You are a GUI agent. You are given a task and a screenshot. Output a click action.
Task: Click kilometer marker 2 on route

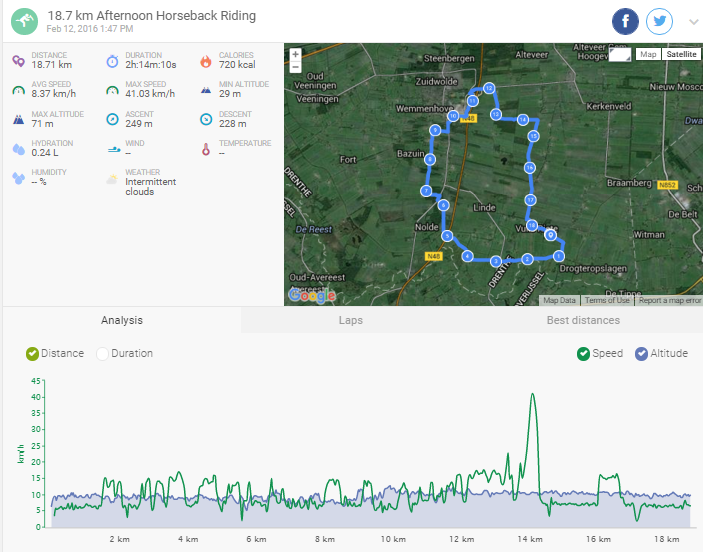(x=527, y=259)
